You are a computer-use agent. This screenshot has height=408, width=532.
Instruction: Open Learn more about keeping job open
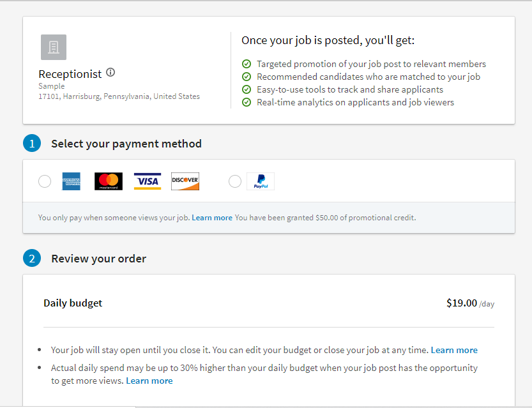tap(454, 350)
